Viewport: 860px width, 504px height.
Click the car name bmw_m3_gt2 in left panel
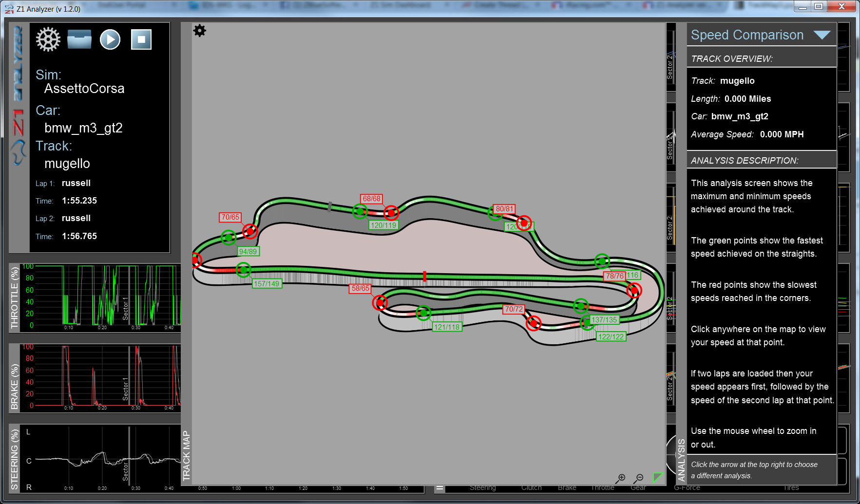83,128
